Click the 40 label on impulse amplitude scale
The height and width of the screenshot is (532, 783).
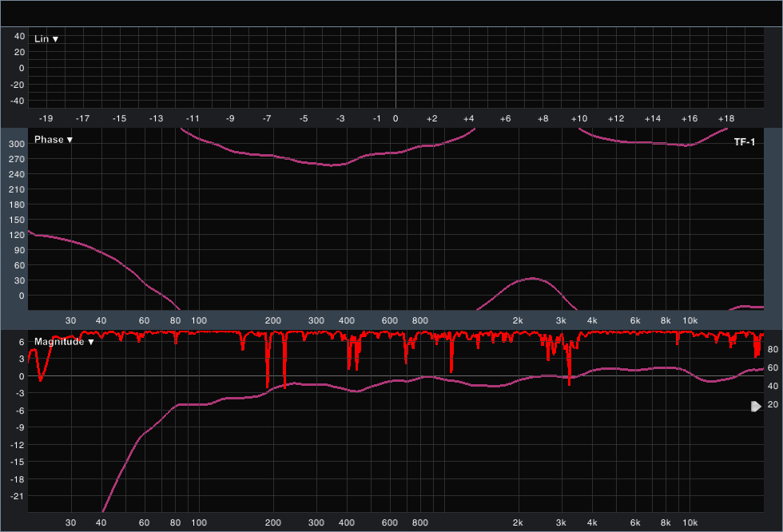[19, 37]
